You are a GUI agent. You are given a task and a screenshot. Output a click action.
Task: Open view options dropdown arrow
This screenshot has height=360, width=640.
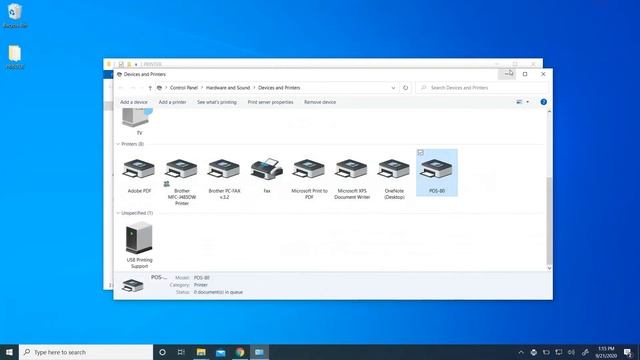point(527,102)
